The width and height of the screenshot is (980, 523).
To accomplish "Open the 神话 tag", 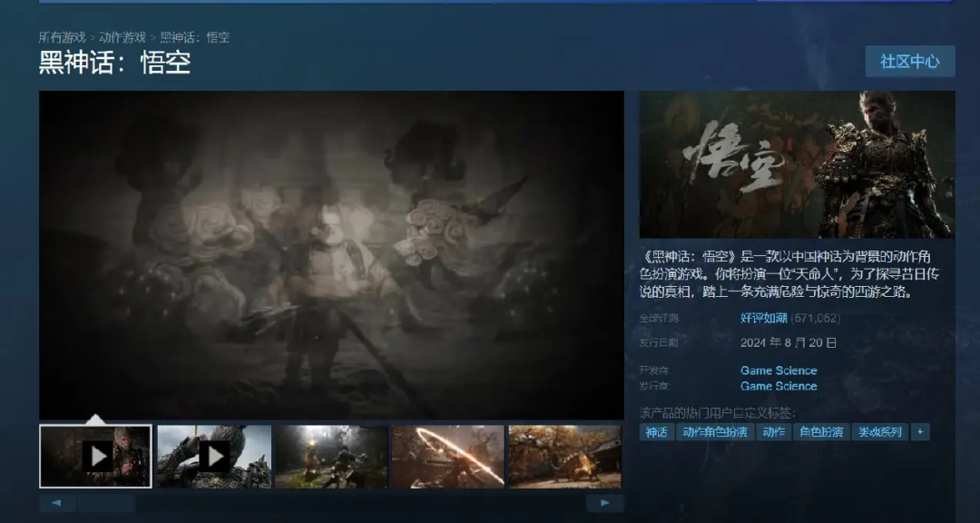I will 657,432.
